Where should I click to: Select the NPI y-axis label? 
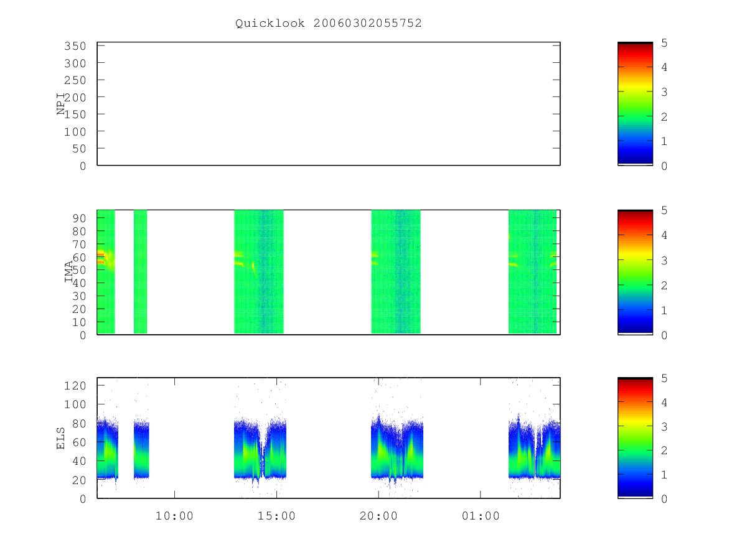pyautogui.click(x=61, y=104)
